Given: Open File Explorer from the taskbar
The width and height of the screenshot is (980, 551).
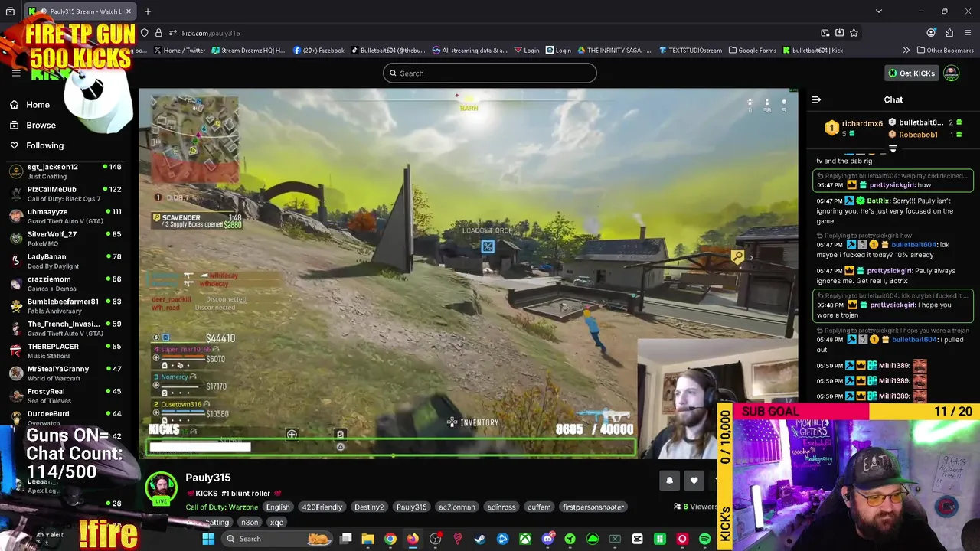Looking at the screenshot, I should tap(368, 539).
